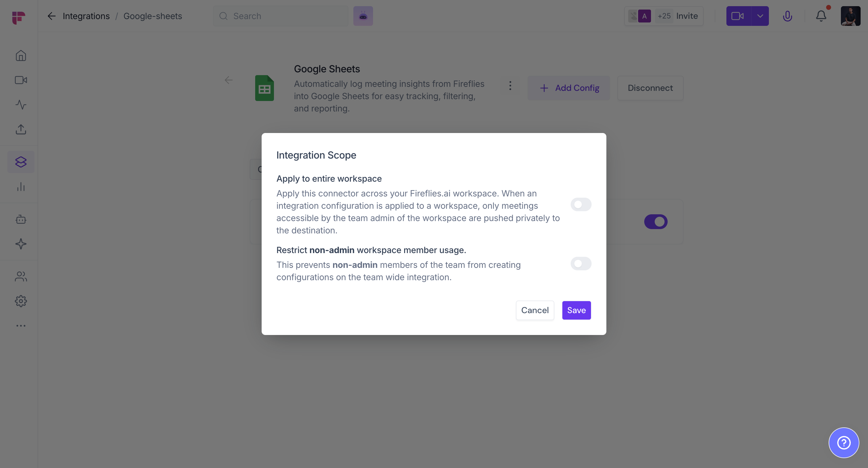868x468 pixels.
Task: Toggle Restrict non-admin workspace member usage
Action: click(x=581, y=264)
